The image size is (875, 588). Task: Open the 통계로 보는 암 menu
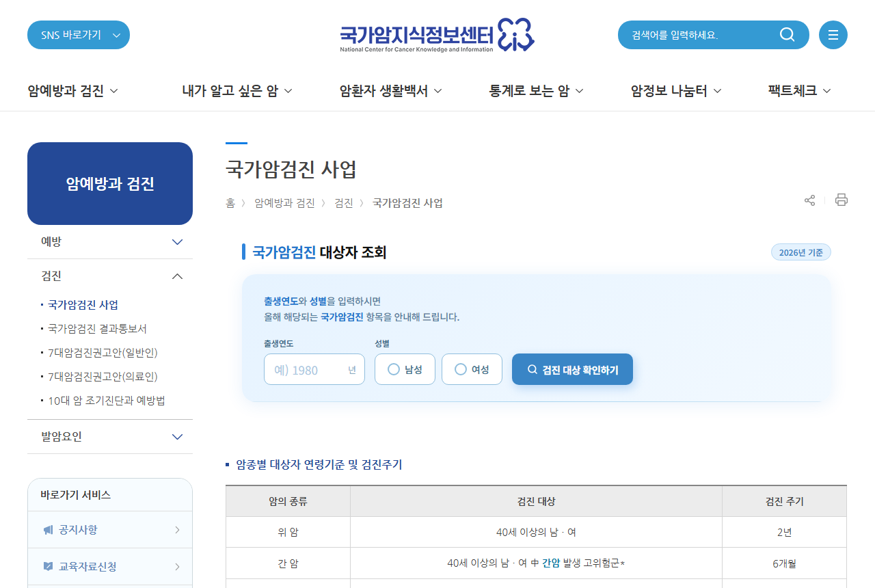tap(536, 90)
